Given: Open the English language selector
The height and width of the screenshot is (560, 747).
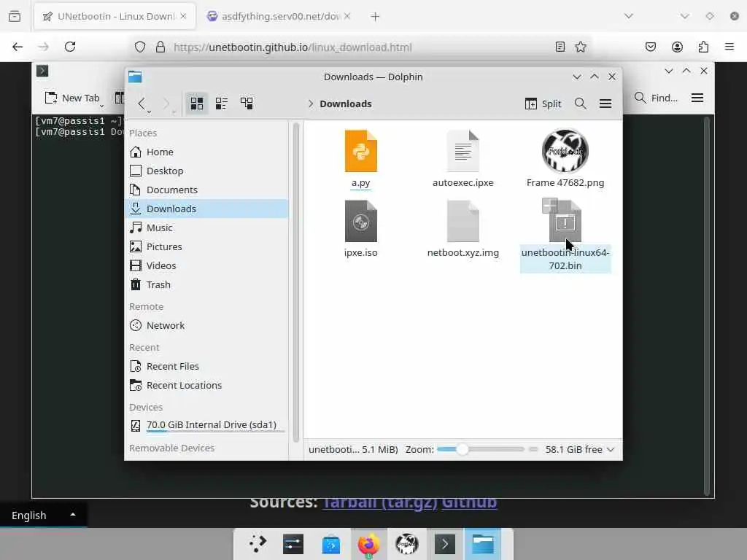Looking at the screenshot, I should pyautogui.click(x=43, y=516).
